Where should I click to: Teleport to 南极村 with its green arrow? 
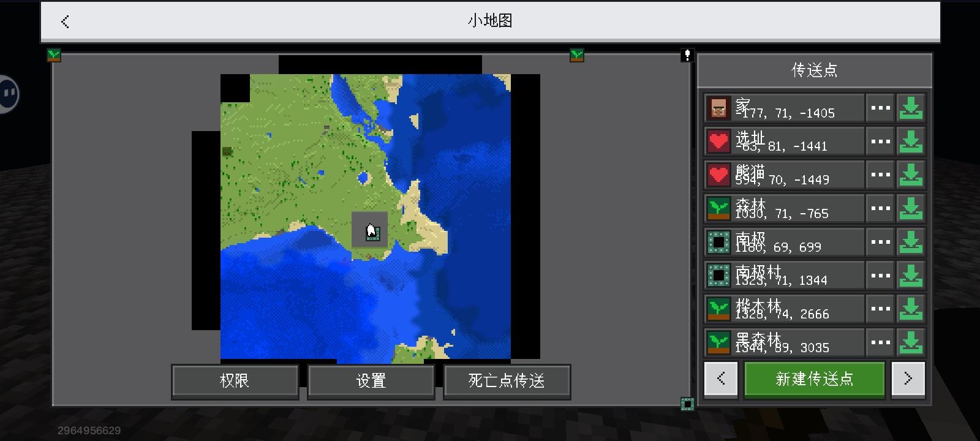point(911,276)
